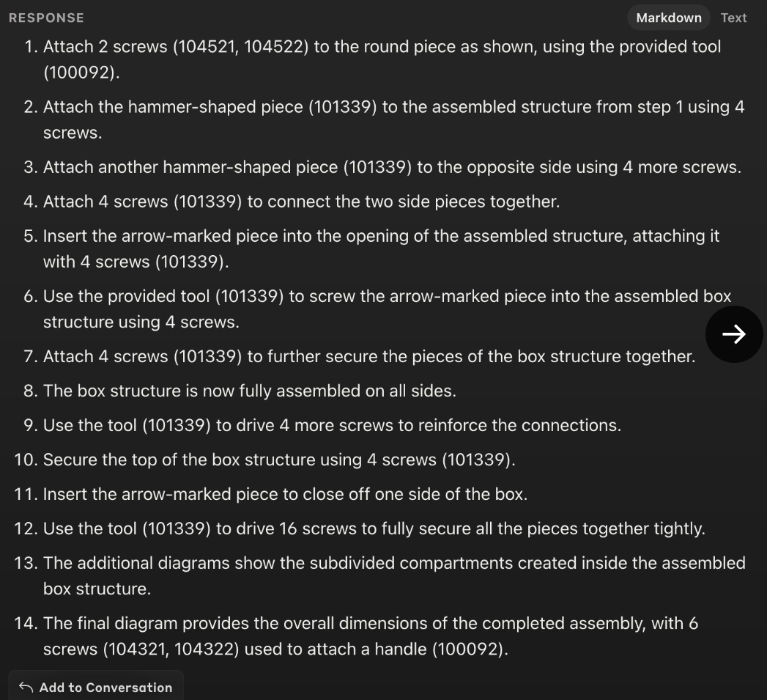Click step 10 about securing the box top

(278, 460)
